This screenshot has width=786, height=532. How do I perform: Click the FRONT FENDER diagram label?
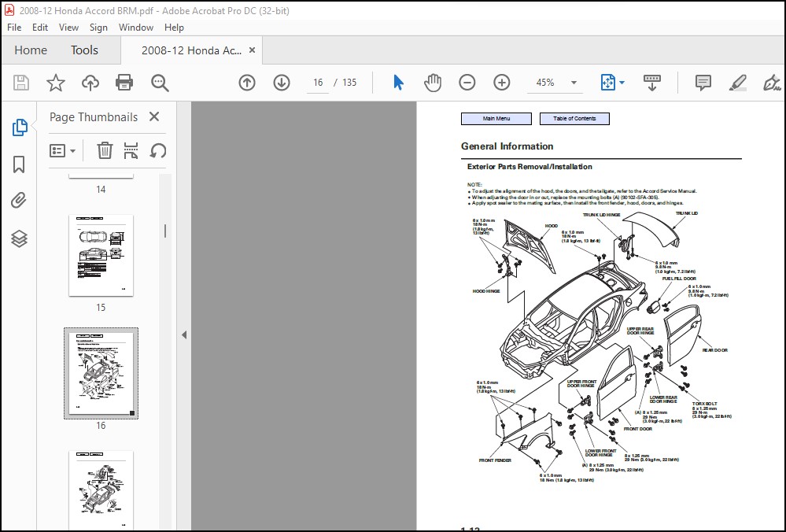(x=495, y=460)
